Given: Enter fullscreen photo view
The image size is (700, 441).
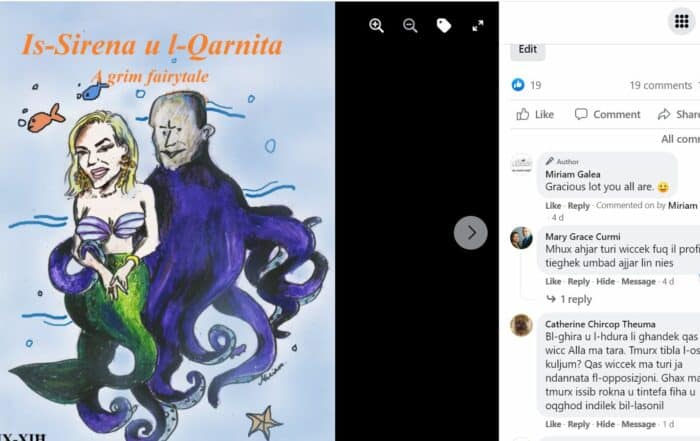Looking at the screenshot, I should pos(478,26).
